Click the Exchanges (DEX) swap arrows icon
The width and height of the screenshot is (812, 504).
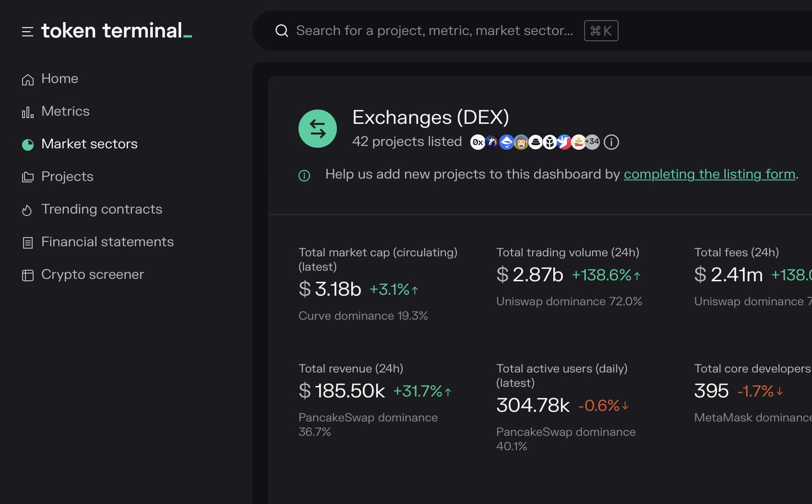[318, 129]
